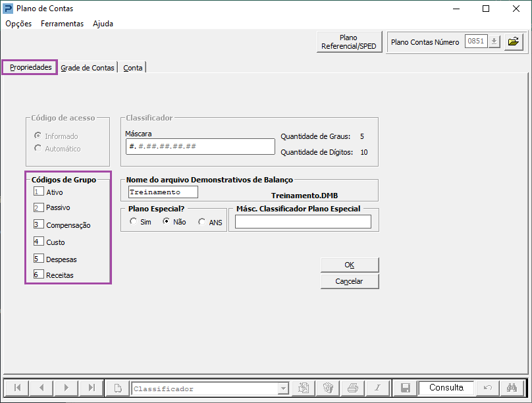
Task: Open the Classificador combo box dropdown
Action: tap(283, 389)
